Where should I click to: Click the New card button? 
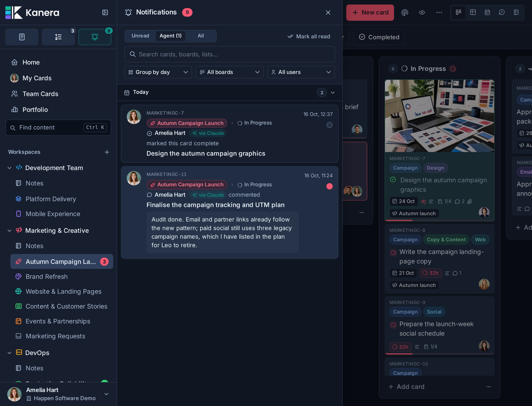coord(370,12)
